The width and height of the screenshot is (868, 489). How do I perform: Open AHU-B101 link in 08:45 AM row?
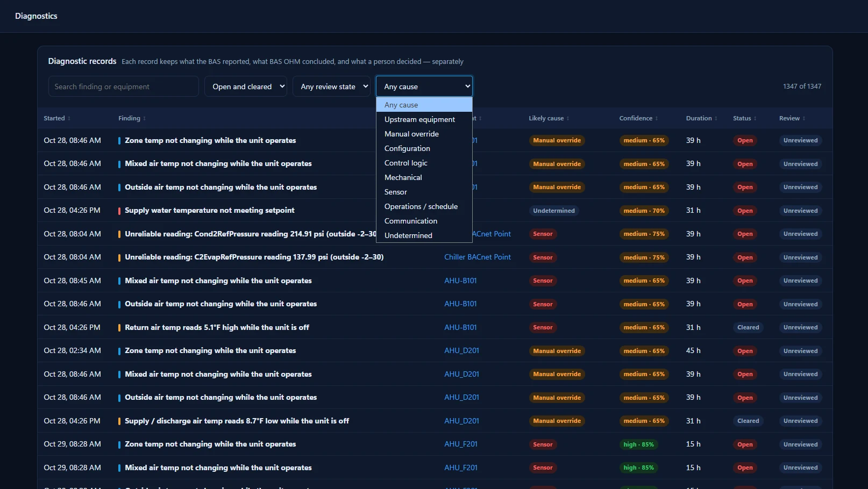tap(460, 281)
